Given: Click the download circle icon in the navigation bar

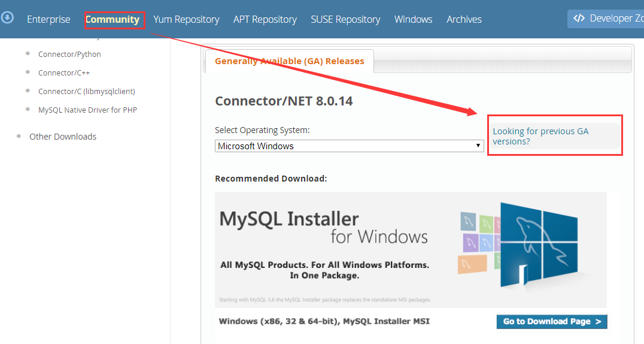Looking at the screenshot, I should point(7,18).
